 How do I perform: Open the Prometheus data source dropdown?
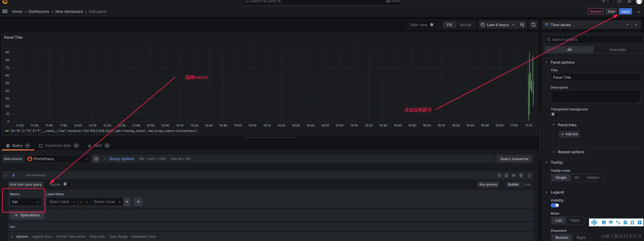58,159
